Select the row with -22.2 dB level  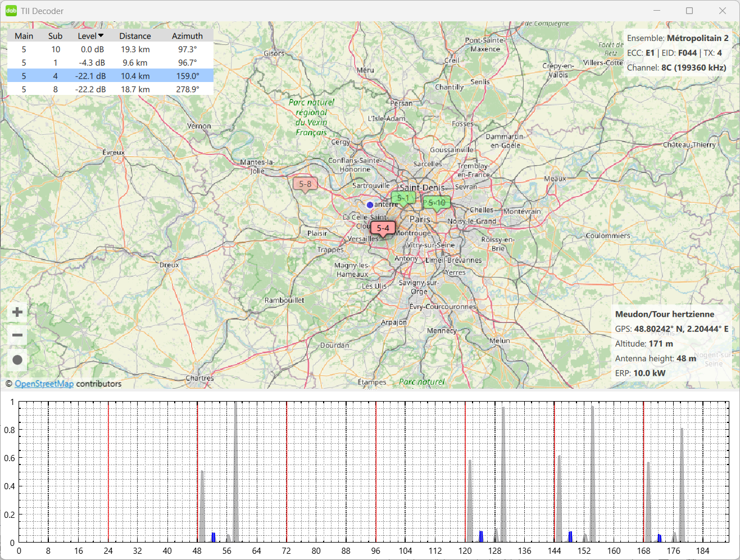[x=110, y=89]
